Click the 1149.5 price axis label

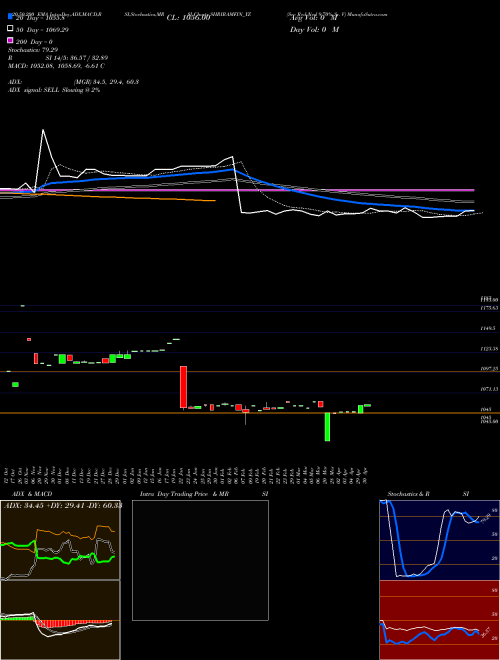click(x=488, y=328)
